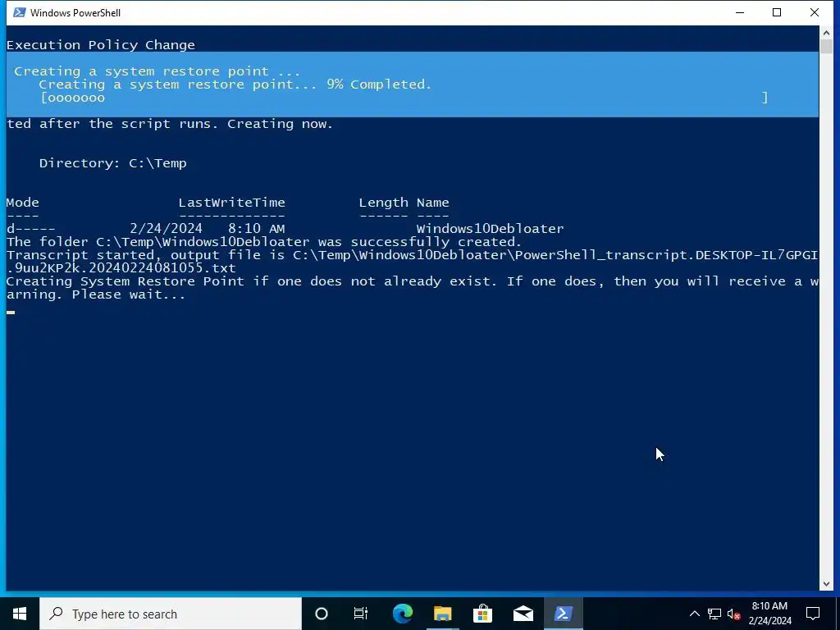Click 'was successfully created.' folder message
This screenshot has height=630, width=840.
[x=420, y=242]
